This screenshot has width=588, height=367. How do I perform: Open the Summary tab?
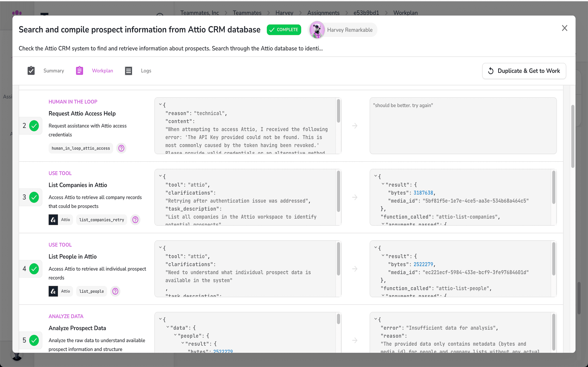point(54,71)
